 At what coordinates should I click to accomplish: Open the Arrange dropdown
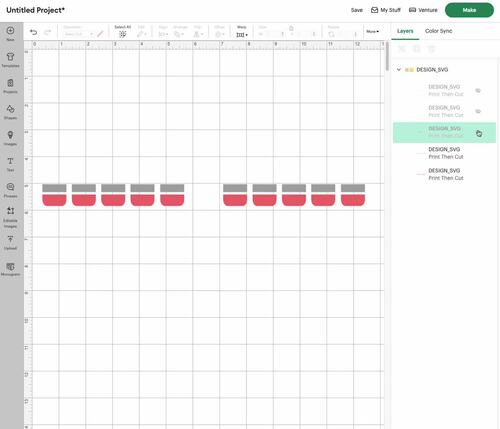(179, 34)
